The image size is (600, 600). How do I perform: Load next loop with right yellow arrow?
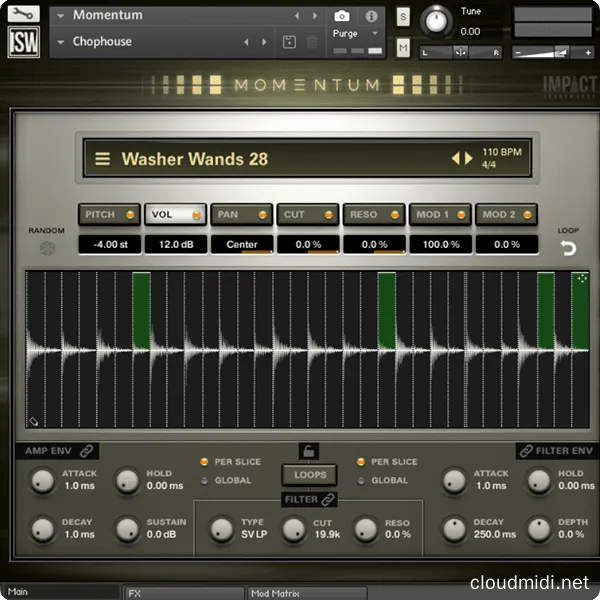click(x=468, y=158)
